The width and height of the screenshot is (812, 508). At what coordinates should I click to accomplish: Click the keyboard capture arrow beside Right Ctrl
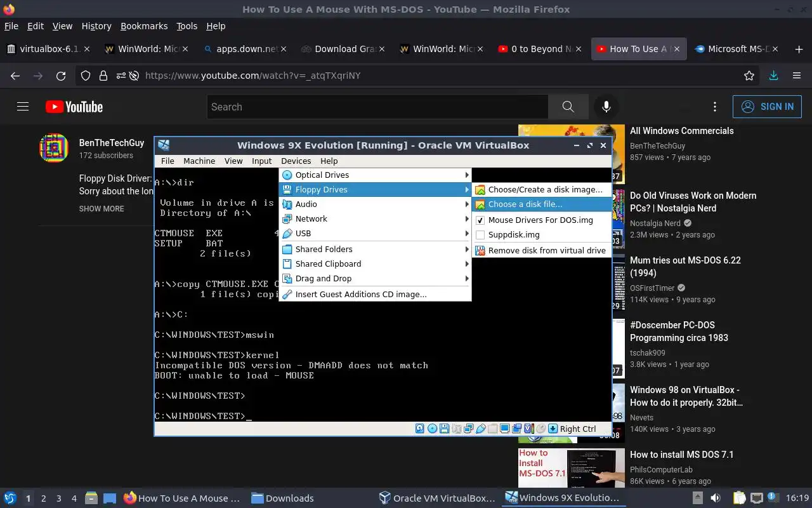click(553, 429)
